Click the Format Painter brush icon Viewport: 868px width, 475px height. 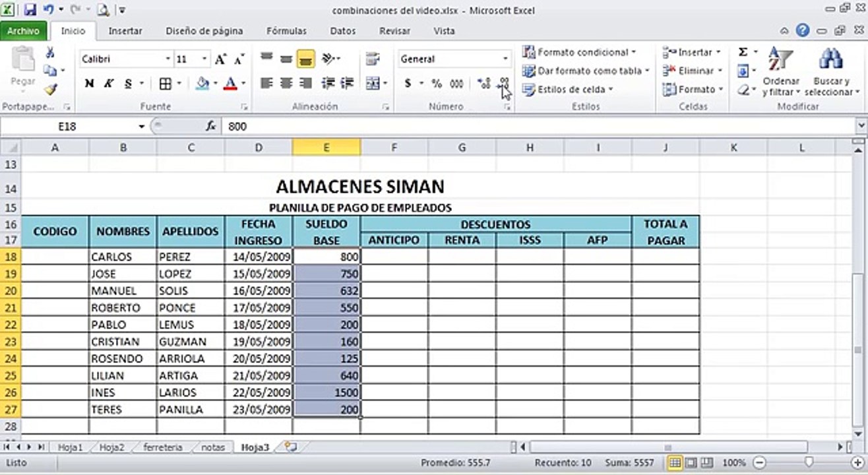pyautogui.click(x=50, y=89)
